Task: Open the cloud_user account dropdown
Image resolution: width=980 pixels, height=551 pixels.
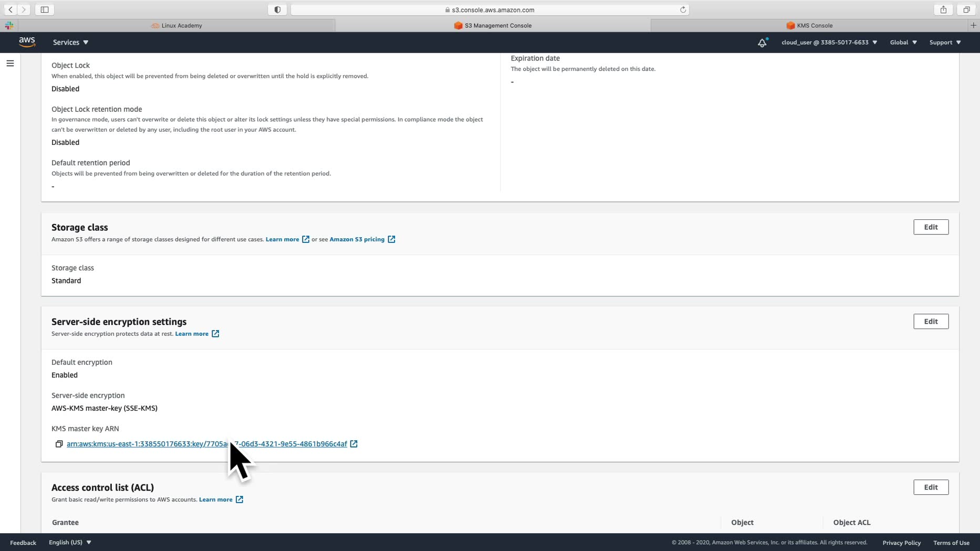Action: point(829,43)
